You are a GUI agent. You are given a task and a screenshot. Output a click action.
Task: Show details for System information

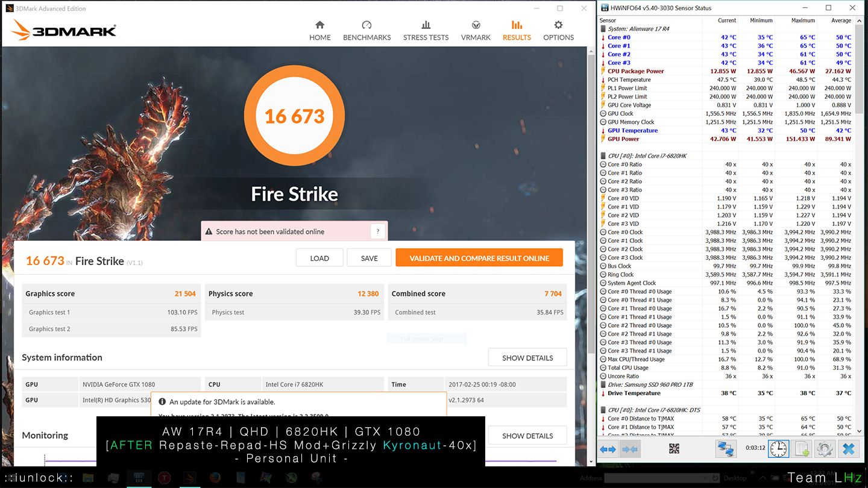click(x=527, y=357)
